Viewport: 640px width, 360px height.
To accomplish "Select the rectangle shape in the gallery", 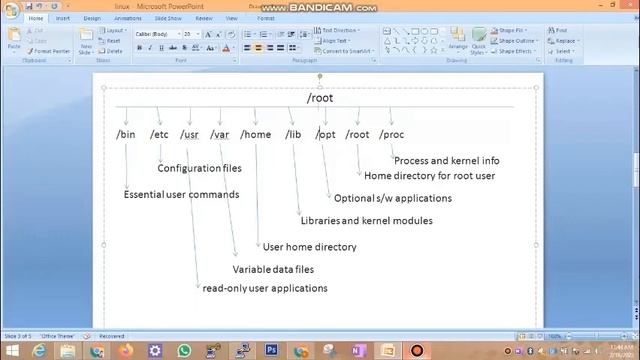I will point(415,31).
